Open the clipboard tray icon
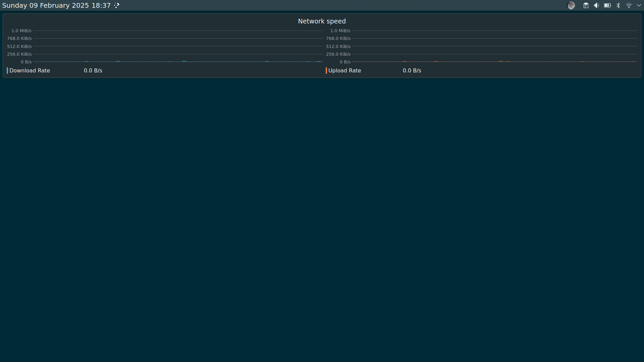Screen dimensions: 644x362 tap(586, 5)
